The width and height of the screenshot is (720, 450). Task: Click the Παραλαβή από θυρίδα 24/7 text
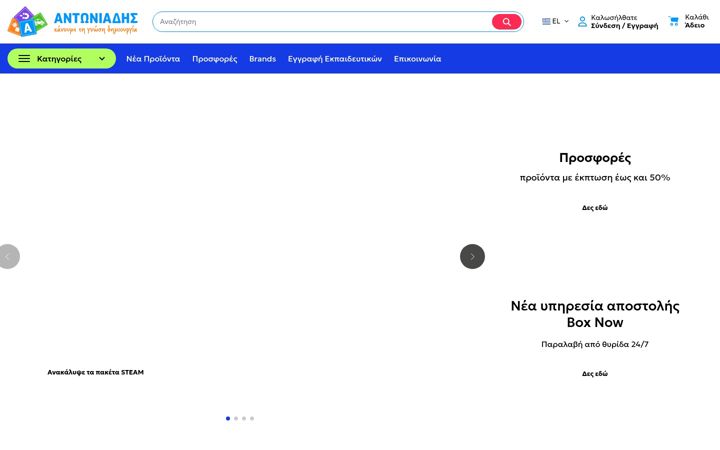coord(595,344)
